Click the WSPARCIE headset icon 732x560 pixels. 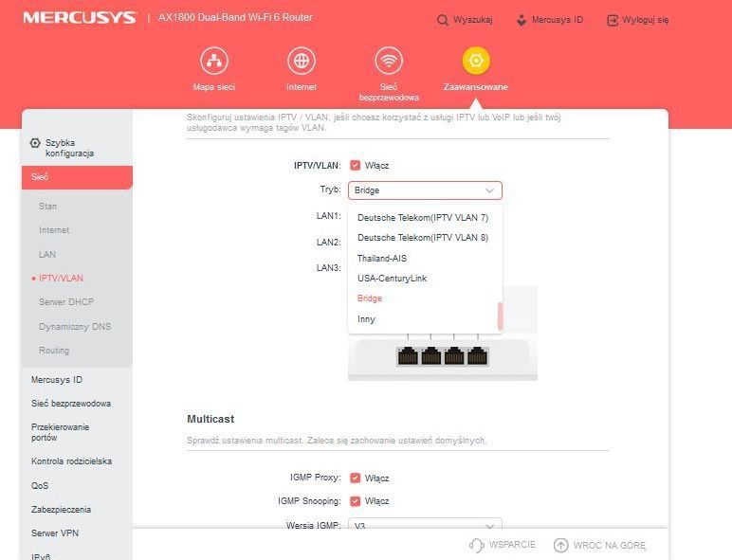pos(476,545)
